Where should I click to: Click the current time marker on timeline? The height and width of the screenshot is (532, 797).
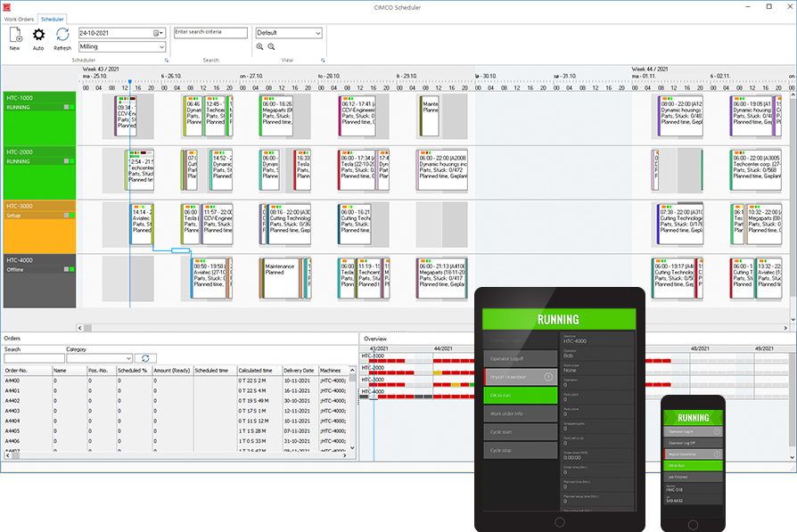click(x=129, y=83)
